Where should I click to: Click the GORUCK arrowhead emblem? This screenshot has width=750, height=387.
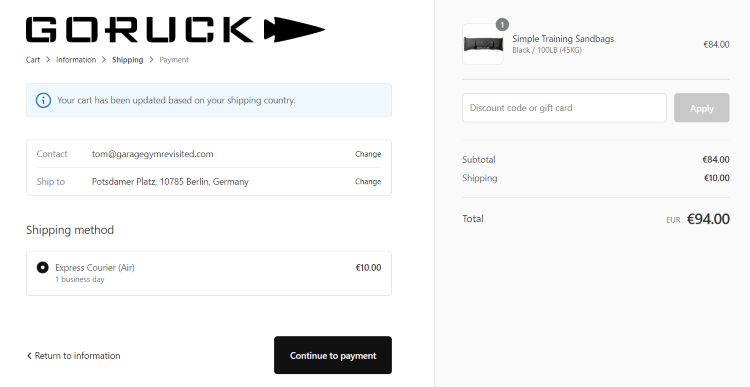pyautogui.click(x=295, y=30)
